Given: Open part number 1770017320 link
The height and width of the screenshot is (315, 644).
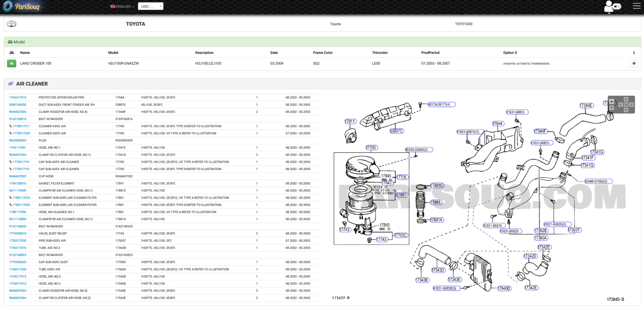Looking at the screenshot, I should point(21,133).
